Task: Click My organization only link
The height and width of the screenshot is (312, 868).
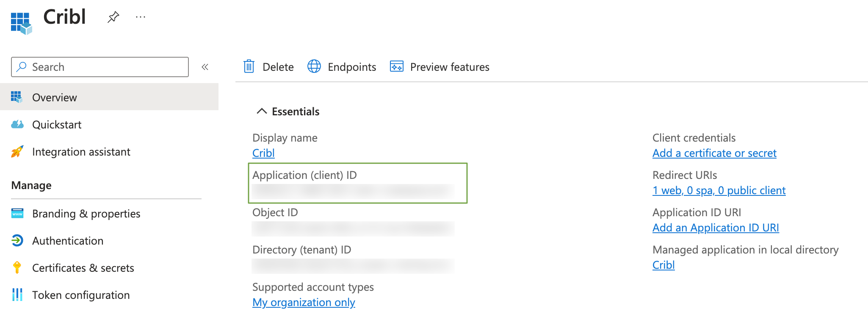Action: coord(304,302)
